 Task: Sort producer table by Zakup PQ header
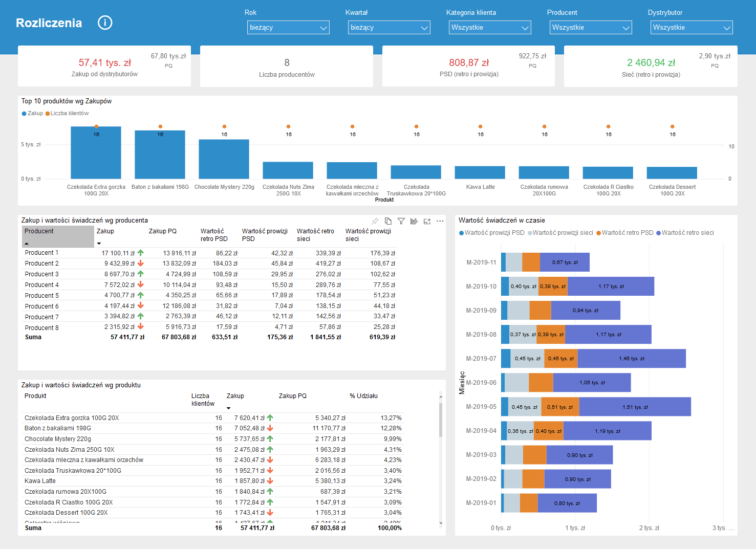(x=163, y=231)
